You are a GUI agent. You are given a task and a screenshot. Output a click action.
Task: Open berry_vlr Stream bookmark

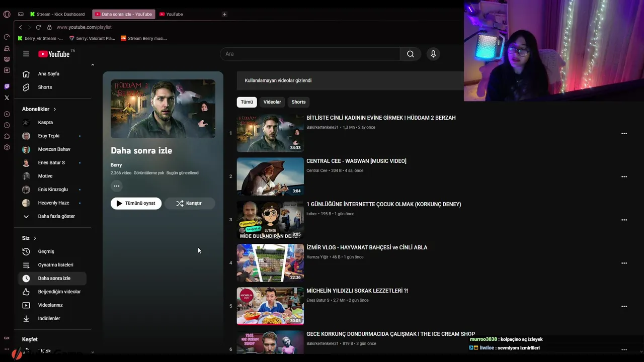point(40,38)
